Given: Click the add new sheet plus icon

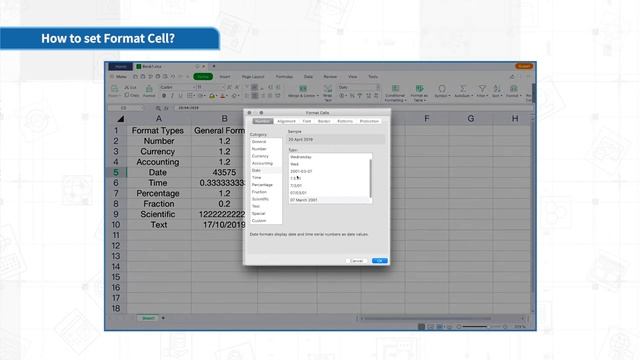Looking at the screenshot, I should pos(163,318).
